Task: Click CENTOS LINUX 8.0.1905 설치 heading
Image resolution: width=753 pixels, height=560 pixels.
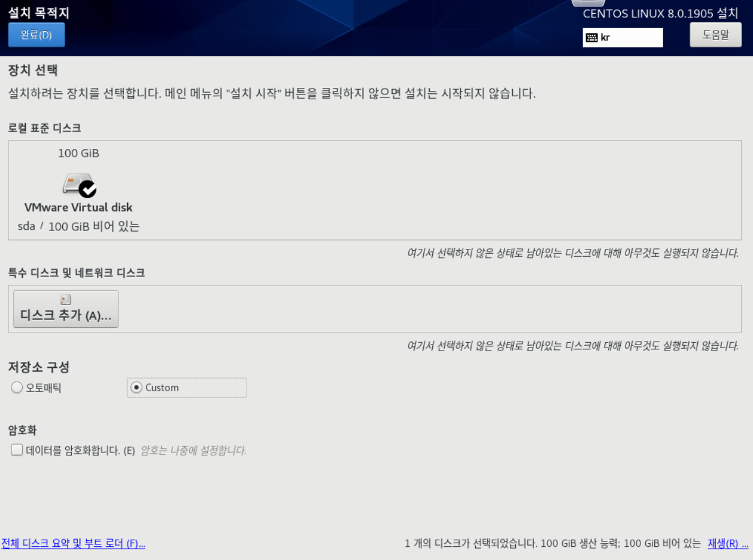Action: tap(660, 14)
